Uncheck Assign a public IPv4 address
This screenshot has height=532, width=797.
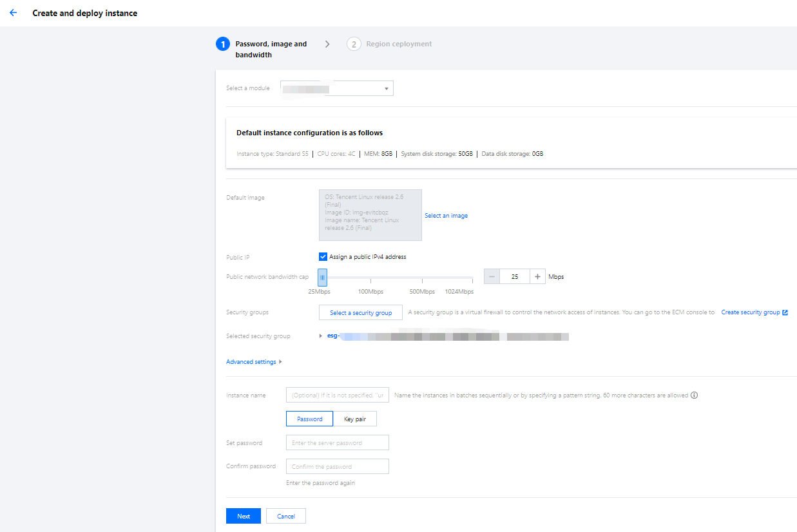click(323, 256)
